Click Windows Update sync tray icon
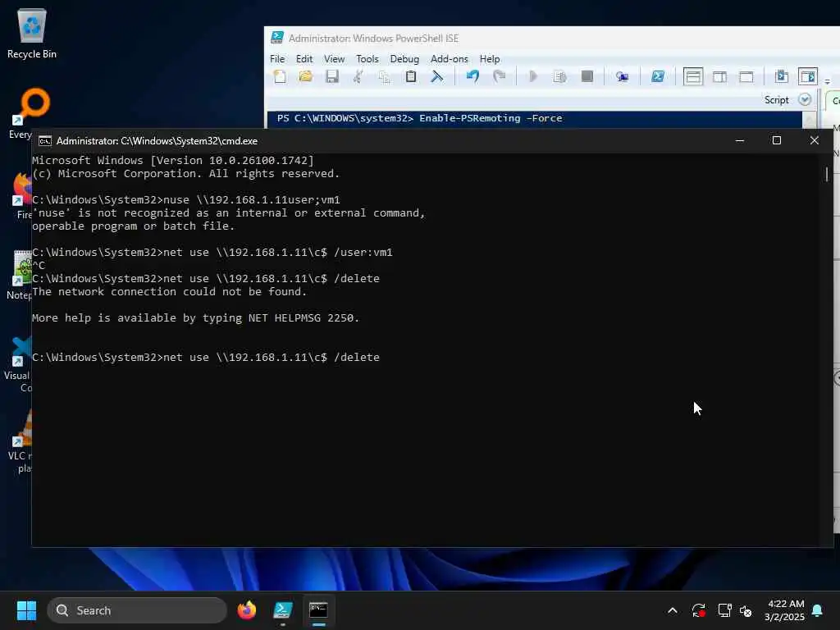Screen dimensions: 840x630 pyautogui.click(x=698, y=610)
